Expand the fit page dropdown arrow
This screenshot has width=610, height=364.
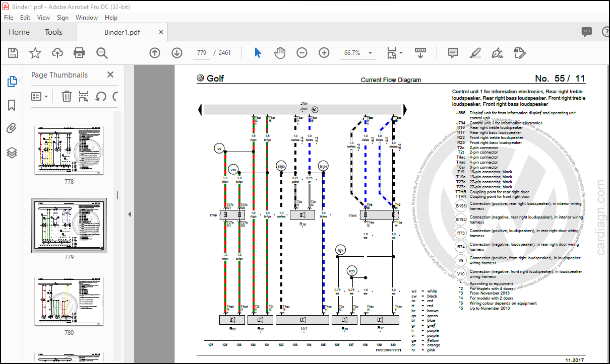401,53
